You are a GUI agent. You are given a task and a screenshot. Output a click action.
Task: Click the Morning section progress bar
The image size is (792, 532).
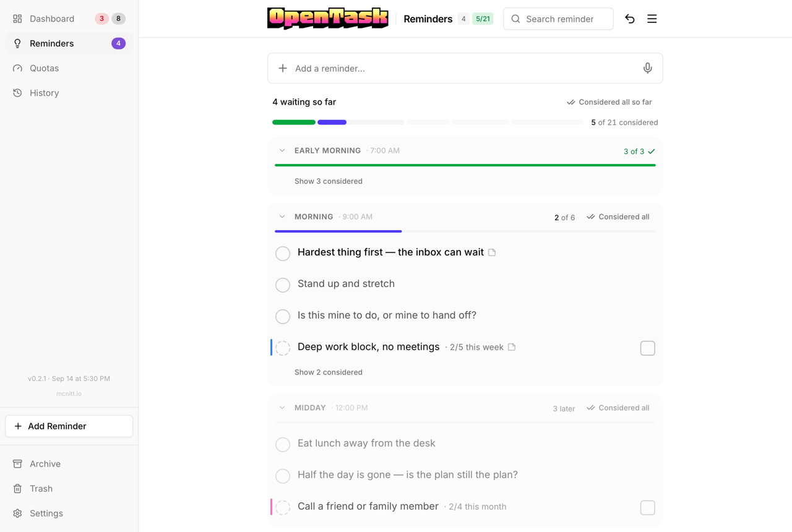[x=465, y=231]
